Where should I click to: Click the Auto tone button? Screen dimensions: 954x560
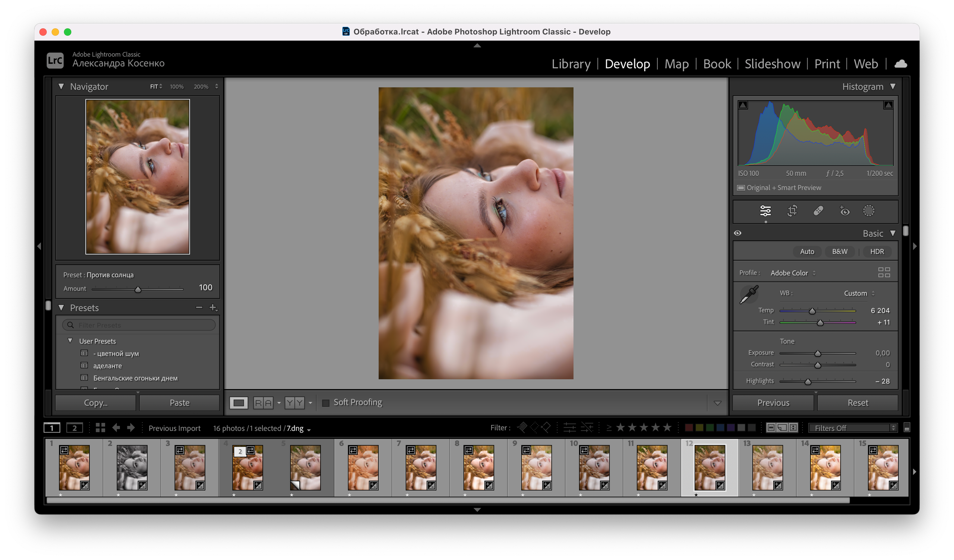pos(807,251)
